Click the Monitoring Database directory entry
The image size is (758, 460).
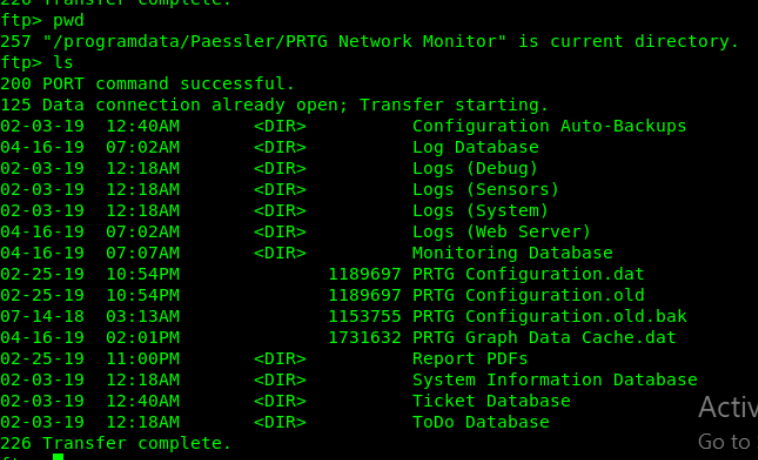(512, 253)
